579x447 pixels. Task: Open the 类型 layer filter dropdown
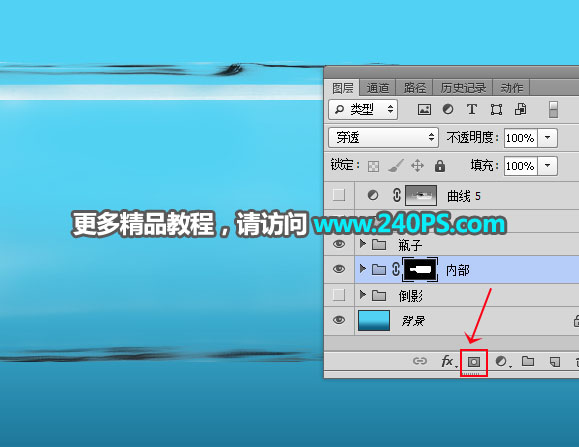click(363, 109)
